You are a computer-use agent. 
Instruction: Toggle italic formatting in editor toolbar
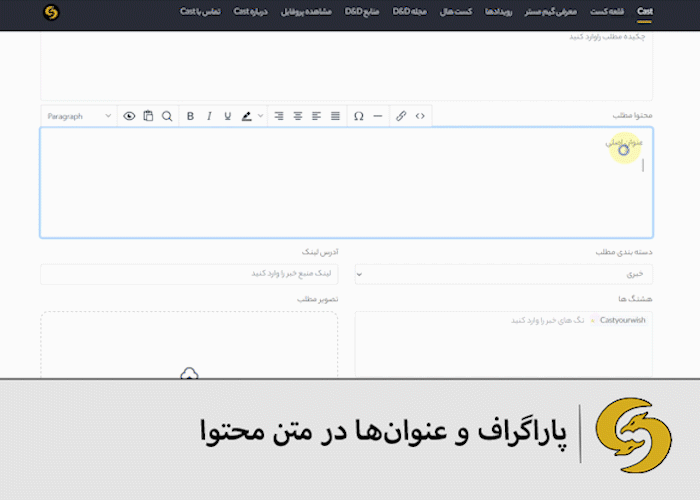pos(209,116)
